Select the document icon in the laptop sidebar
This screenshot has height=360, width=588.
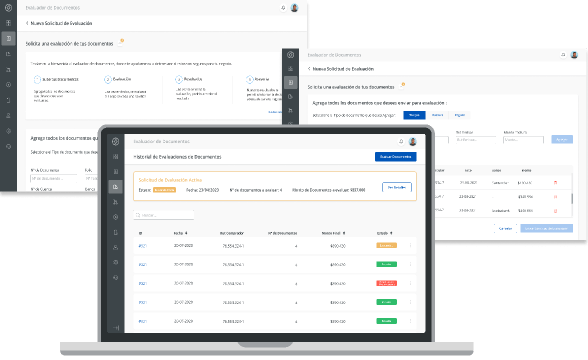116,172
